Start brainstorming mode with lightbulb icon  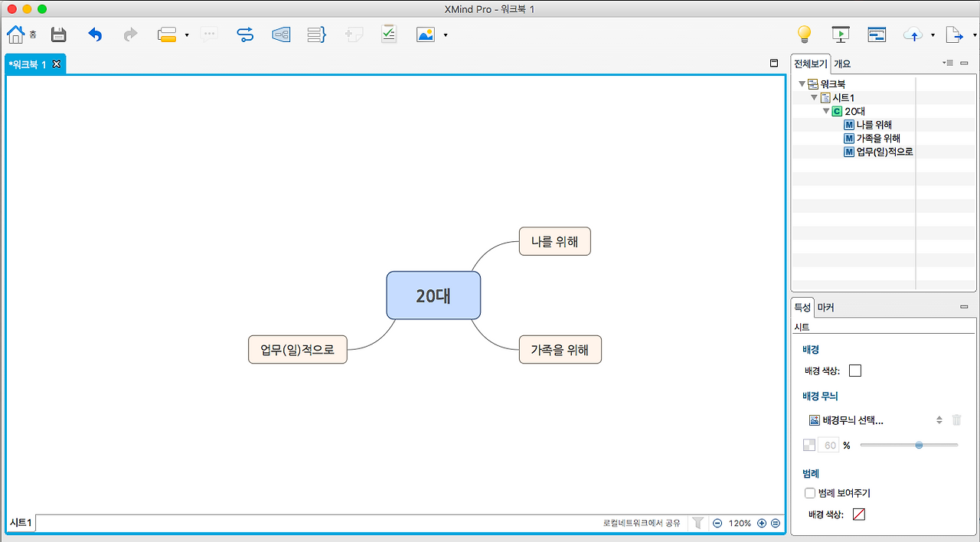coord(804,34)
